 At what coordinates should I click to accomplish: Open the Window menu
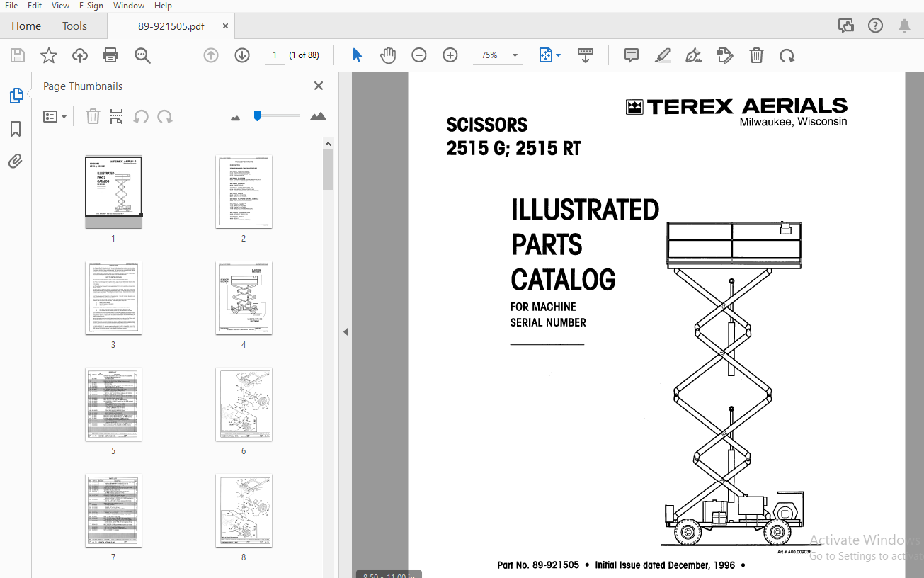pos(129,6)
